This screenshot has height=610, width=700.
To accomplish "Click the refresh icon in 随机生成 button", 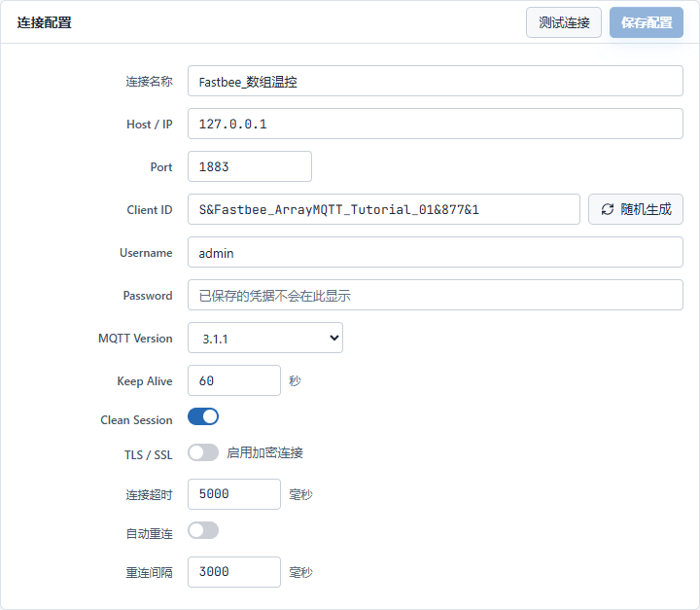I will [x=608, y=209].
